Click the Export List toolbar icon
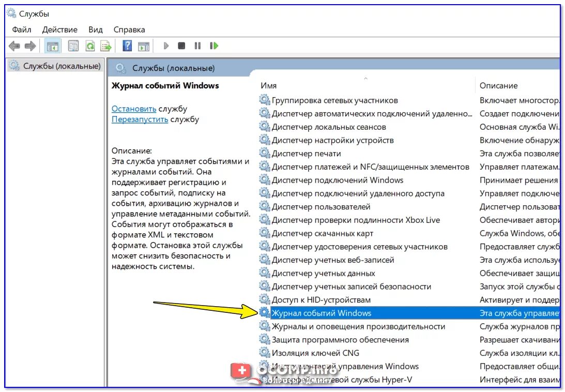565x392 pixels. [x=106, y=46]
